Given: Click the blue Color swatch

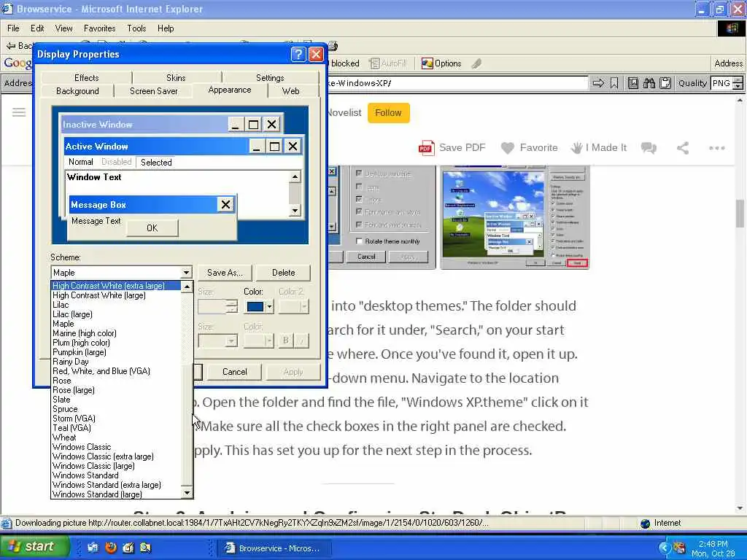Looking at the screenshot, I should click(x=255, y=306).
